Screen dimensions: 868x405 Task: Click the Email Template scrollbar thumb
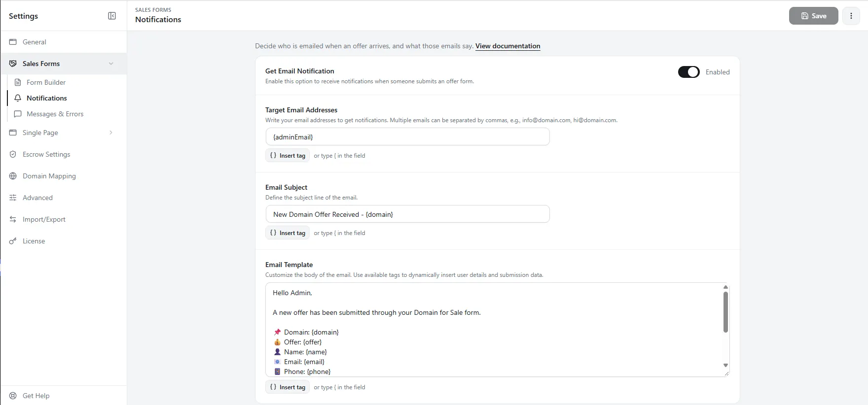tap(725, 312)
